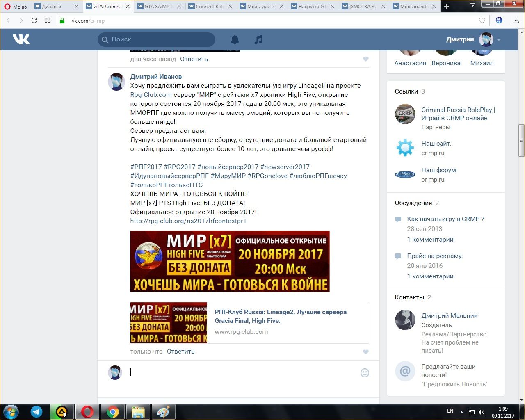525x420 pixels.
Task: Click the page vertical scrollbar thumb
Action: coord(521,140)
